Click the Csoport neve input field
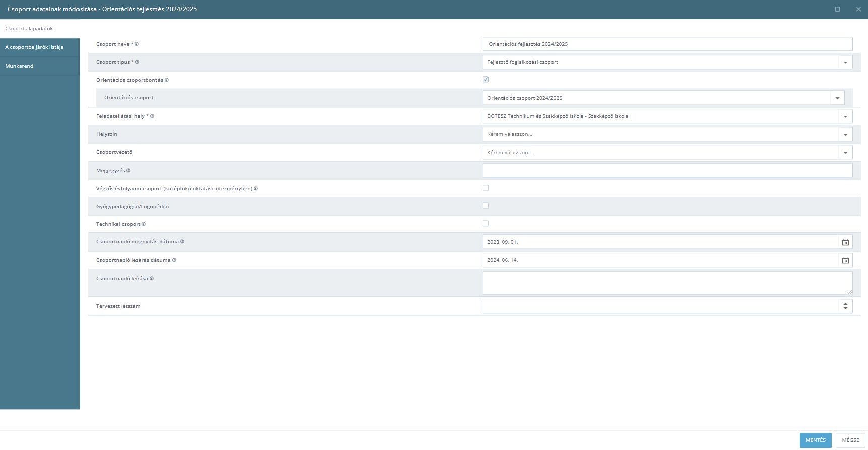The width and height of the screenshot is (868, 450). [667, 44]
